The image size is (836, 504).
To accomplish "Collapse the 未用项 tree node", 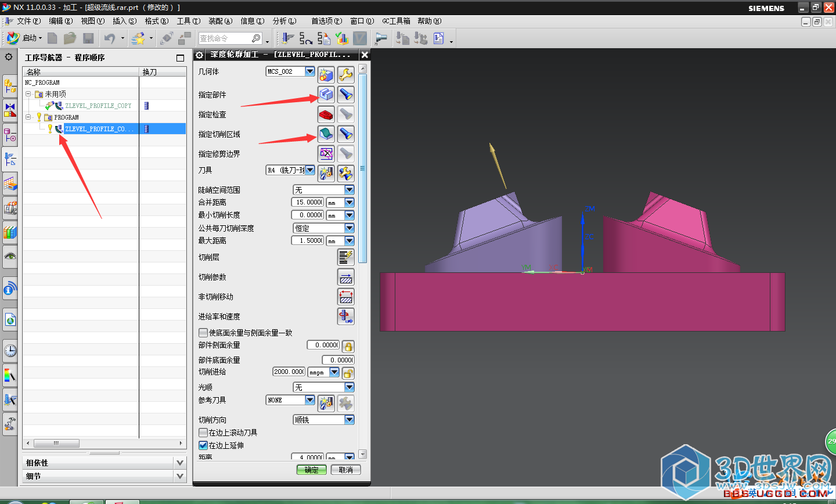I will [x=28, y=93].
